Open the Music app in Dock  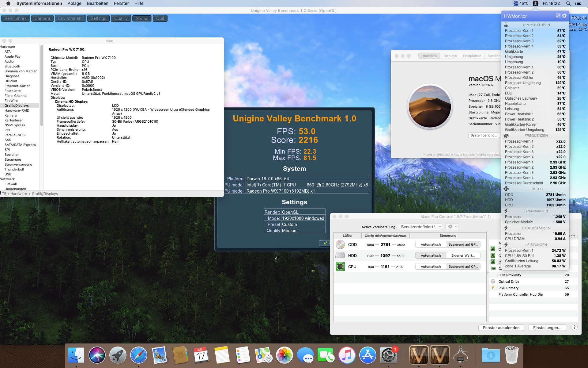pos(347,355)
